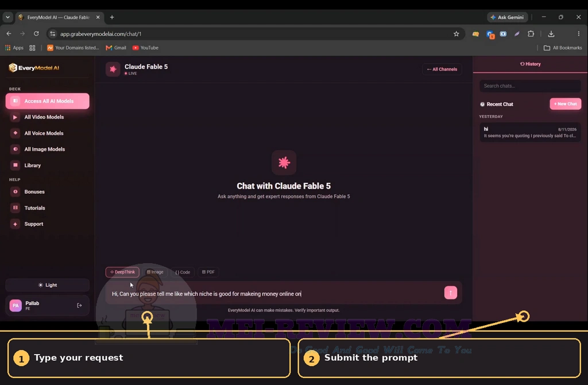This screenshot has width=588, height=385.
Task: Reload the current page
Action: pos(36,34)
